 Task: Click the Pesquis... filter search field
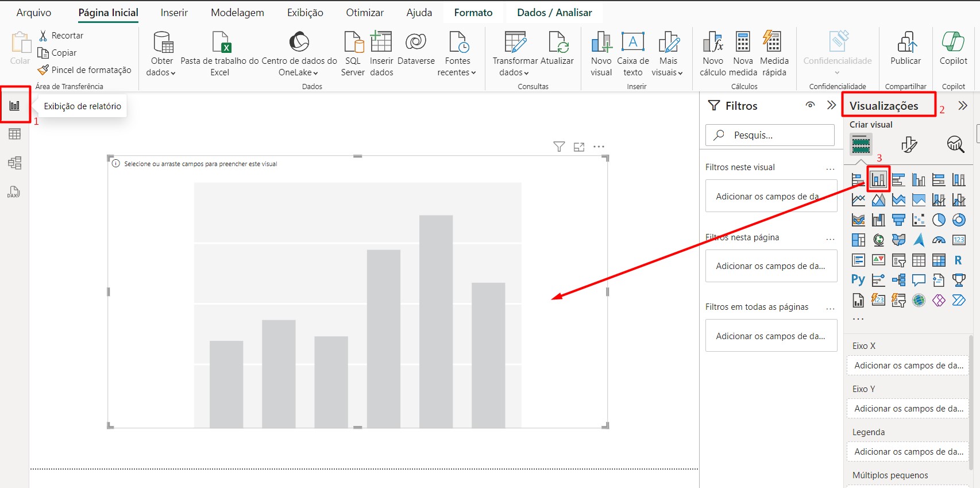(770, 135)
